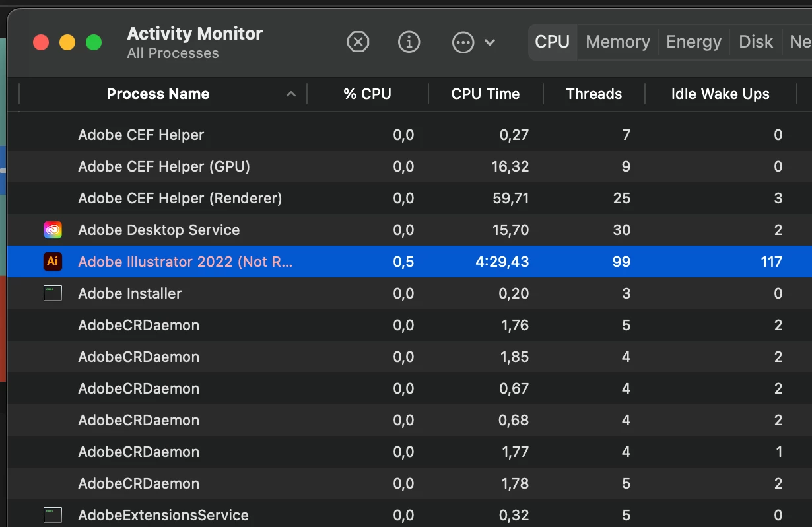Click the 4:29,43 CPU time value

click(502, 262)
